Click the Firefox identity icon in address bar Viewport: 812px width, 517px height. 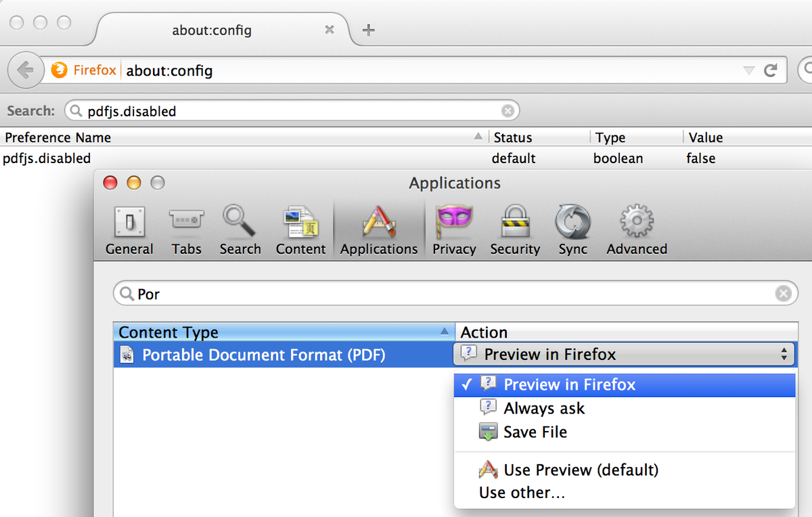point(60,70)
